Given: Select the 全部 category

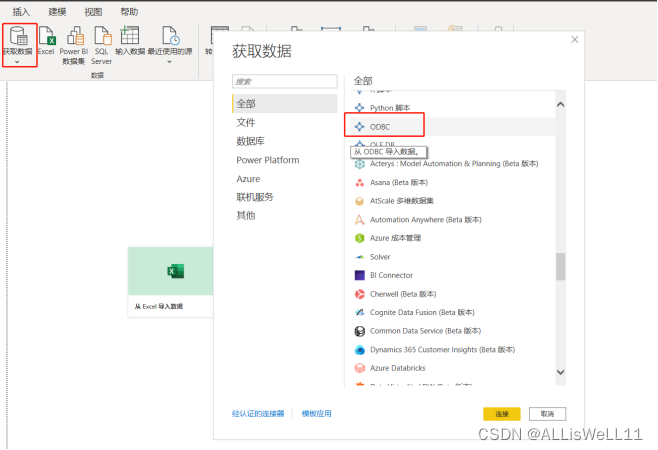Looking at the screenshot, I should (285, 104).
